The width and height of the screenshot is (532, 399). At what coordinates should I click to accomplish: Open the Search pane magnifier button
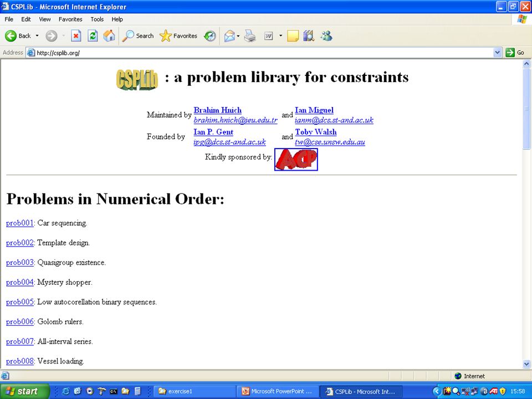point(138,35)
